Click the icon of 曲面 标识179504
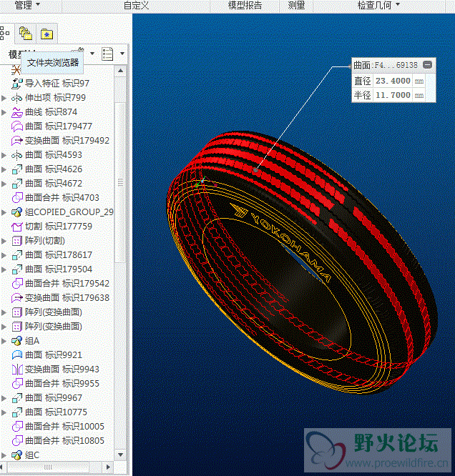Image resolution: width=455 pixels, height=476 pixels. click(17, 269)
